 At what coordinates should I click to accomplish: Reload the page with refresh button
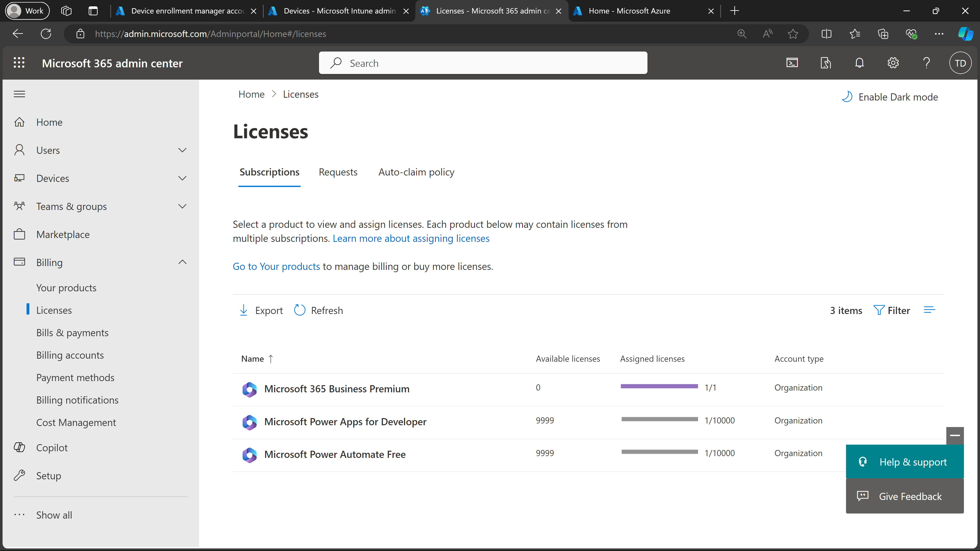click(46, 33)
